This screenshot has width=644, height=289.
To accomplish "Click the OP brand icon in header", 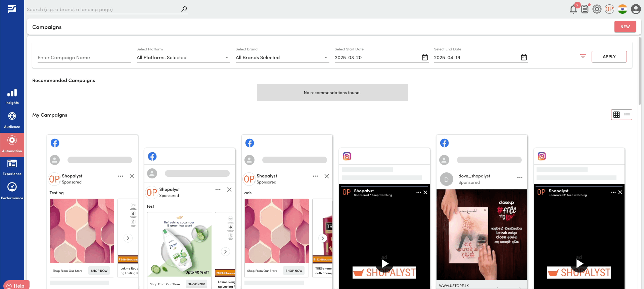I will click(609, 9).
